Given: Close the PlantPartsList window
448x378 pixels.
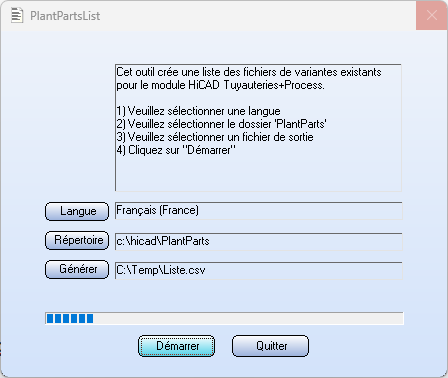Looking at the screenshot, I should pos(432,15).
